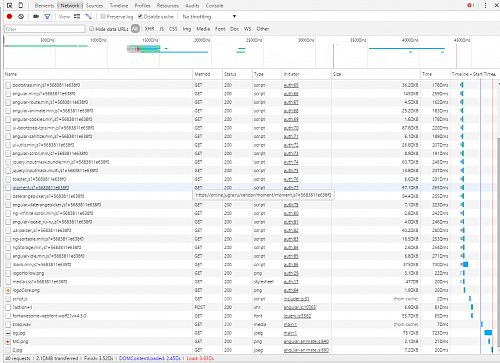This screenshot has height=363, width=500.
Task: Filter requests by JS
Action: click(162, 29)
